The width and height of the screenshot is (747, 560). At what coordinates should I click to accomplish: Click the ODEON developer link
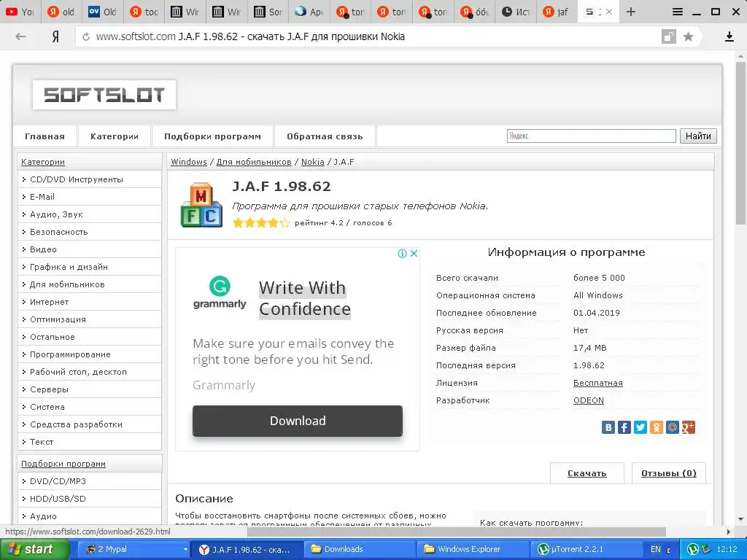pyautogui.click(x=589, y=400)
